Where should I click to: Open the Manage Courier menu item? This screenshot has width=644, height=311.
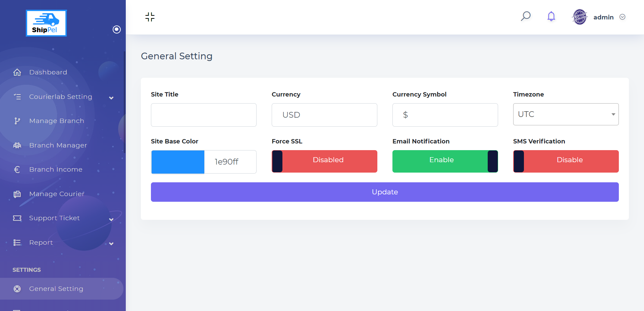[56, 194]
